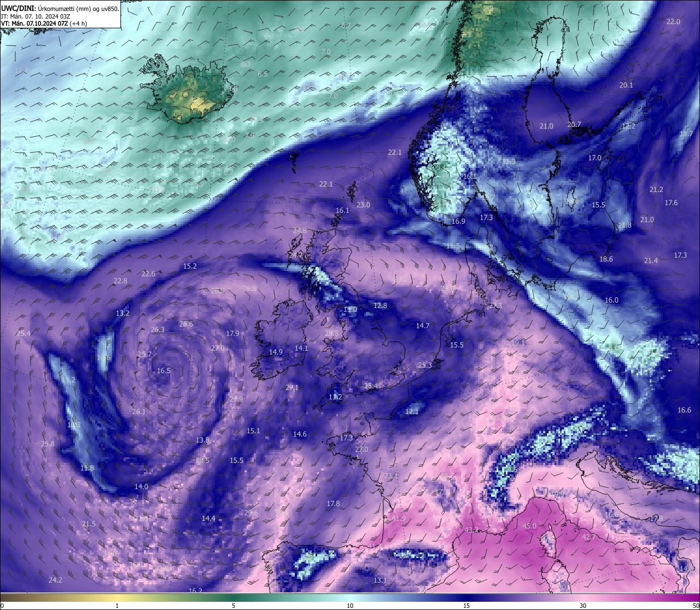Click the '25.8' value label

click(x=48, y=444)
